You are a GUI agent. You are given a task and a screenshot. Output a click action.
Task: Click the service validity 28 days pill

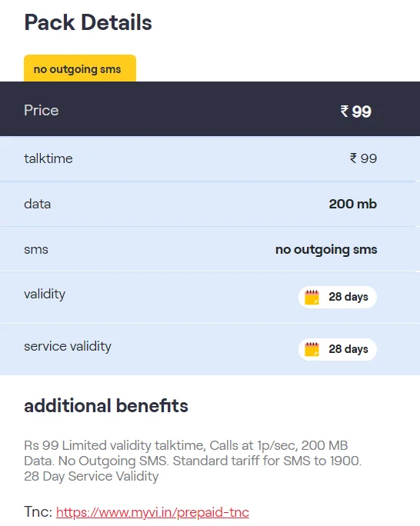point(338,349)
